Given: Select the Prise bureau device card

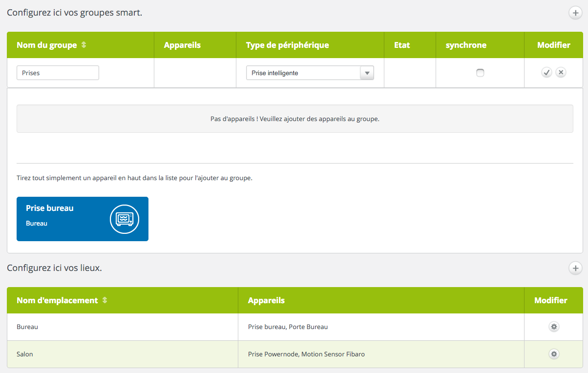Looking at the screenshot, I should tap(83, 219).
